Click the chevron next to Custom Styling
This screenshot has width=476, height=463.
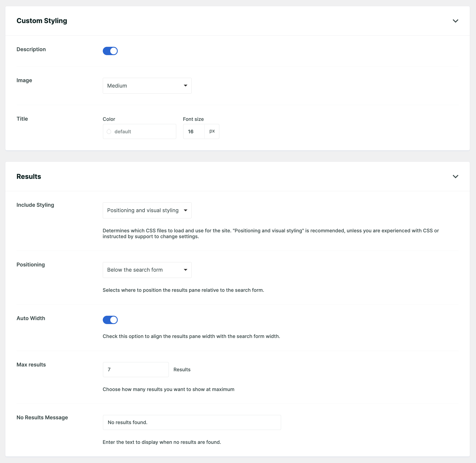(x=456, y=21)
